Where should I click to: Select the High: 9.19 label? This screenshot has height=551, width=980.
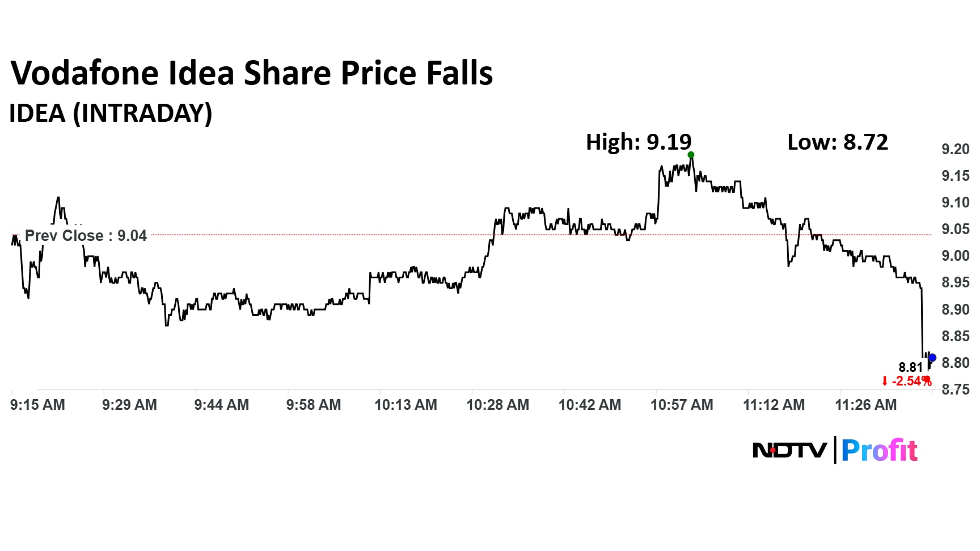click(639, 142)
